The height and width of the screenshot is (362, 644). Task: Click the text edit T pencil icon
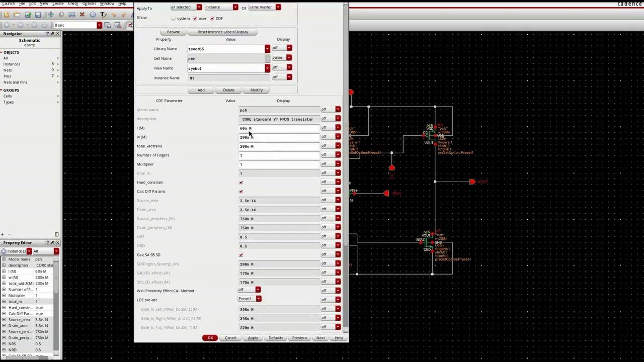[103, 15]
